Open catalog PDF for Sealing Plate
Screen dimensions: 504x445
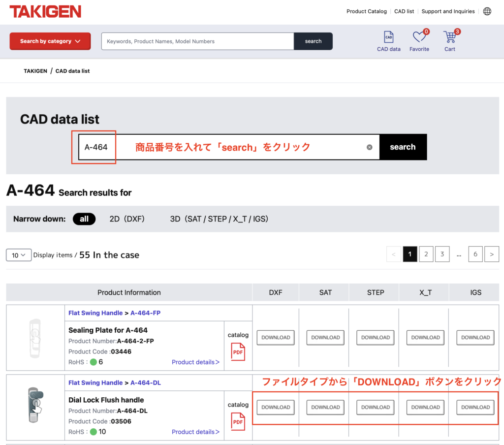pyautogui.click(x=238, y=351)
